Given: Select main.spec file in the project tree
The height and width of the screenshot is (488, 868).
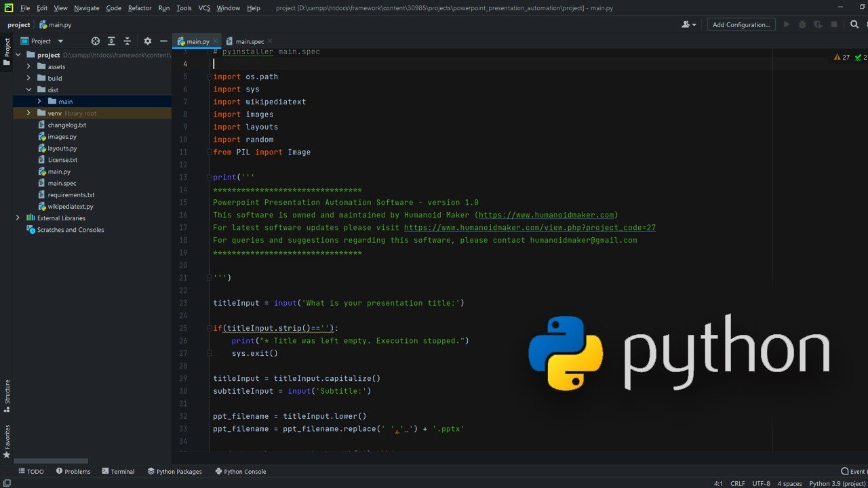Looking at the screenshot, I should coord(62,183).
